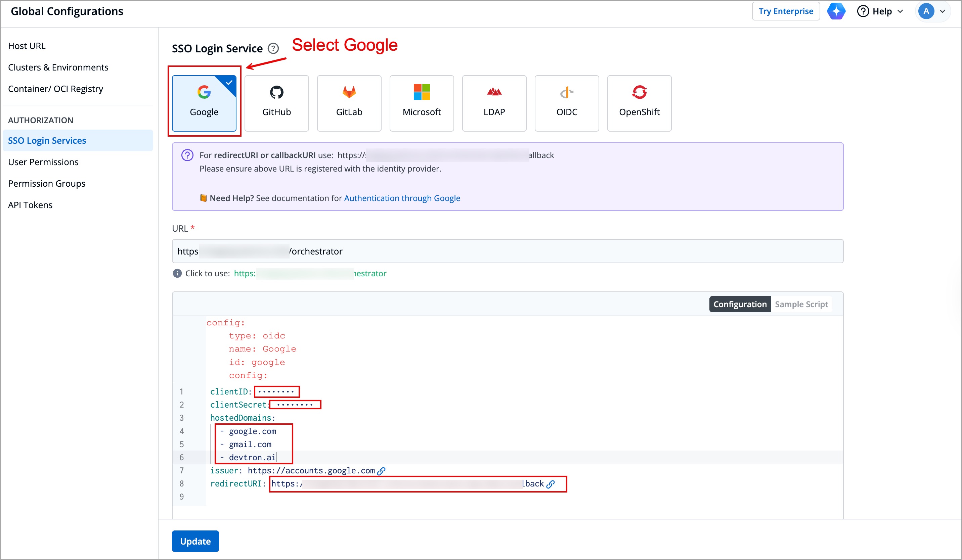Open the blue sparkle assistant icon

pyautogui.click(x=836, y=11)
